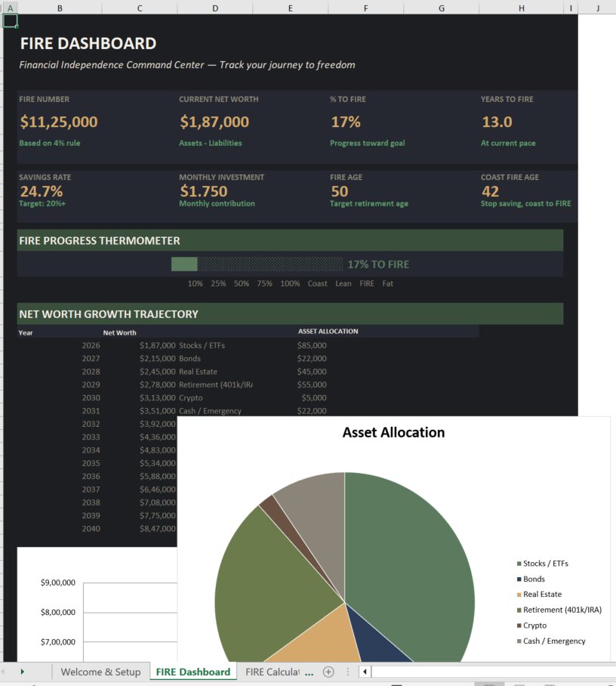Select column J header
The height and width of the screenshot is (686, 616).
(597, 8)
